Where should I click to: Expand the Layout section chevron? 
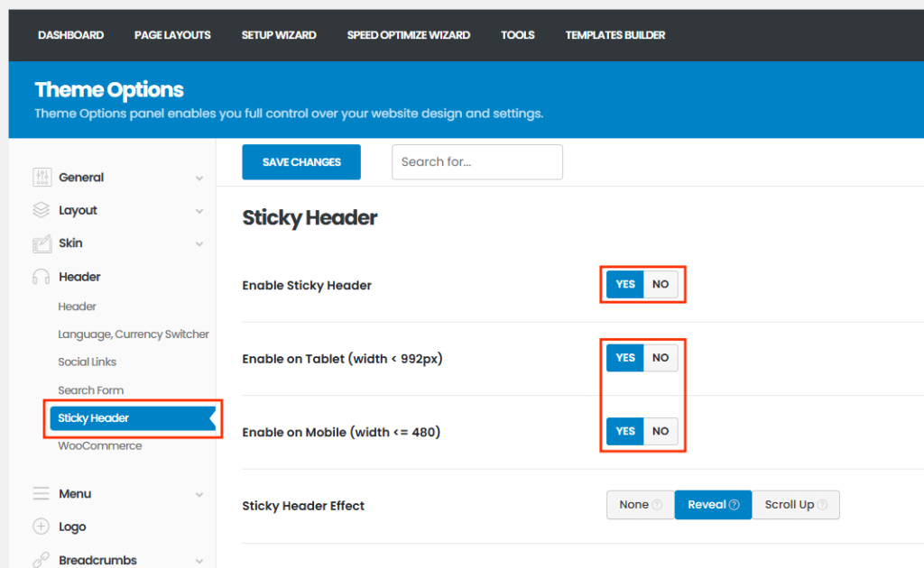(x=199, y=211)
